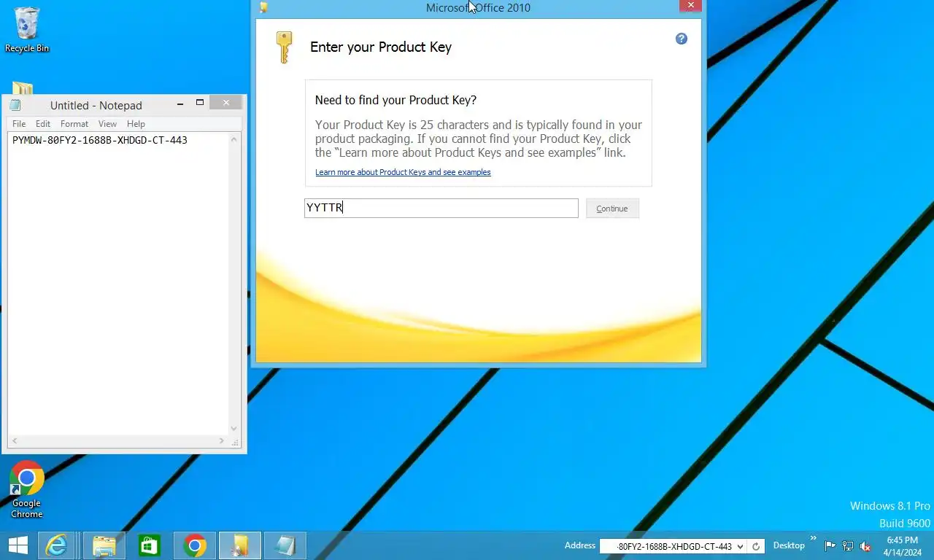Click the Windows Start button
Viewport: 934px width, 560px height.
18,545
